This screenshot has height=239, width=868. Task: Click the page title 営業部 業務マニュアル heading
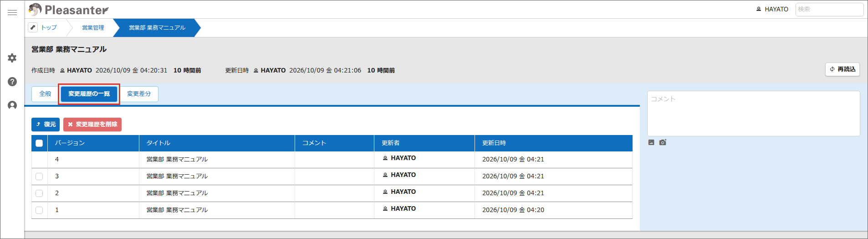[69, 49]
